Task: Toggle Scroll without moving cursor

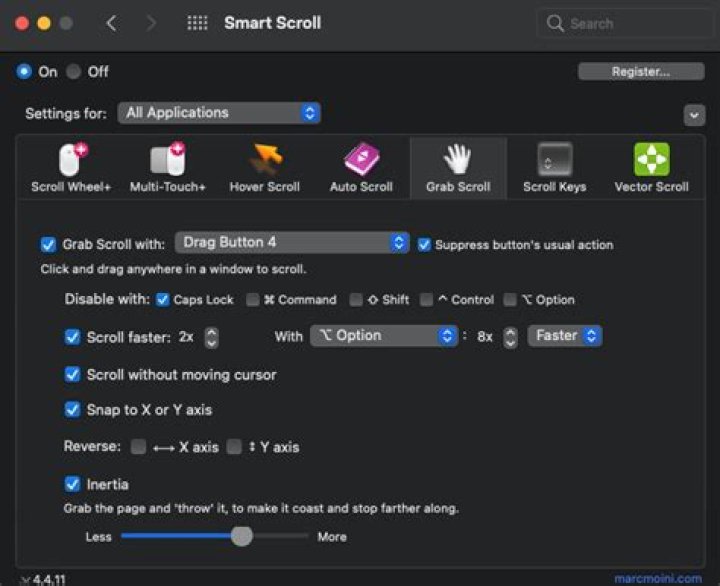Action: coord(72,374)
